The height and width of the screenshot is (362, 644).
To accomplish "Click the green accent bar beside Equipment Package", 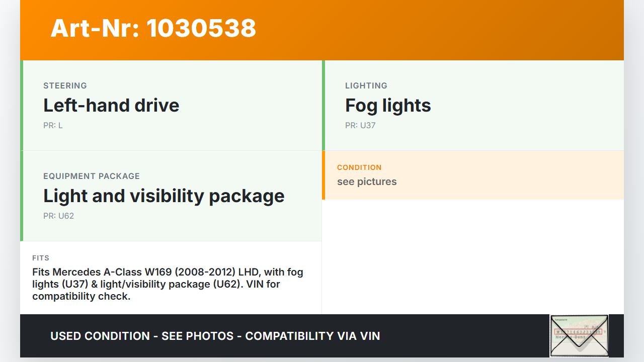I will pos(22,196).
